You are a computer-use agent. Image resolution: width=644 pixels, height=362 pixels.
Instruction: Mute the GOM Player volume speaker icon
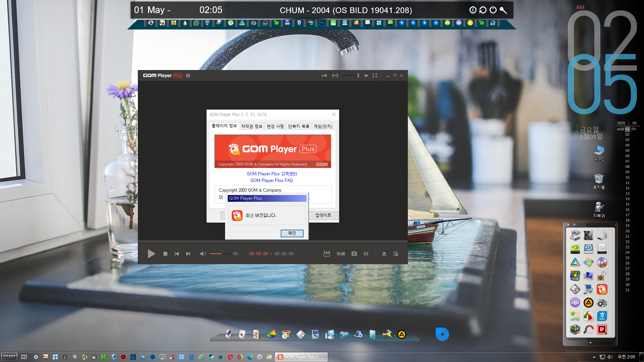point(203,254)
